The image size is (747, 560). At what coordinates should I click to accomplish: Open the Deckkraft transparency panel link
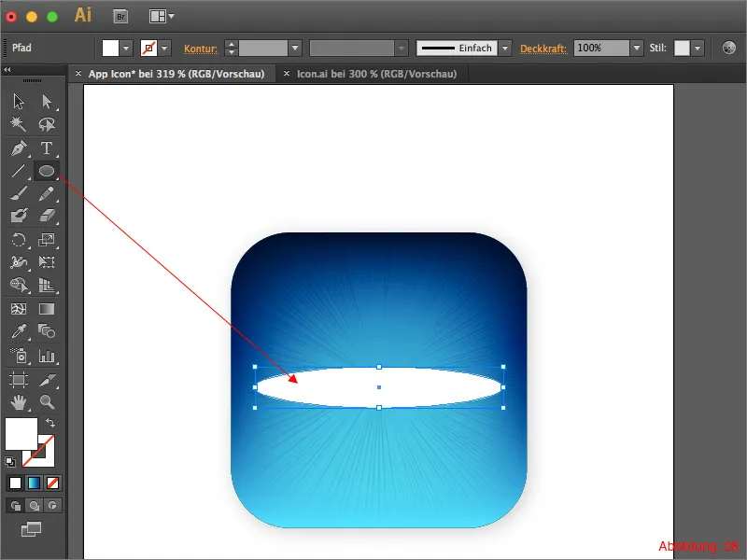click(543, 49)
